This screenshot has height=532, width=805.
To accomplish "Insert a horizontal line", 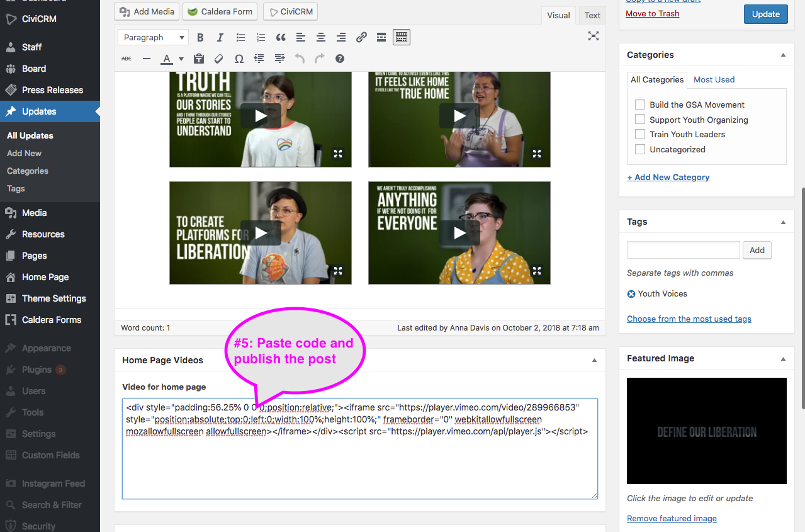I will 147,59.
